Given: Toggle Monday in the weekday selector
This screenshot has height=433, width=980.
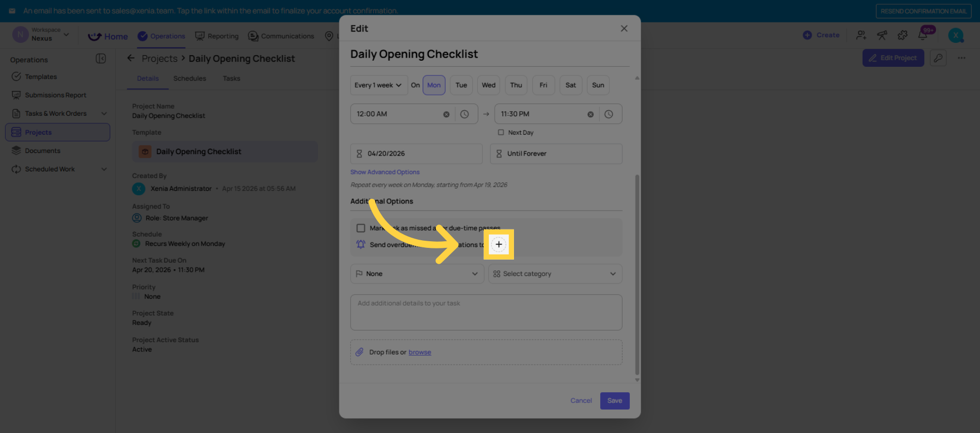Looking at the screenshot, I should 434,85.
